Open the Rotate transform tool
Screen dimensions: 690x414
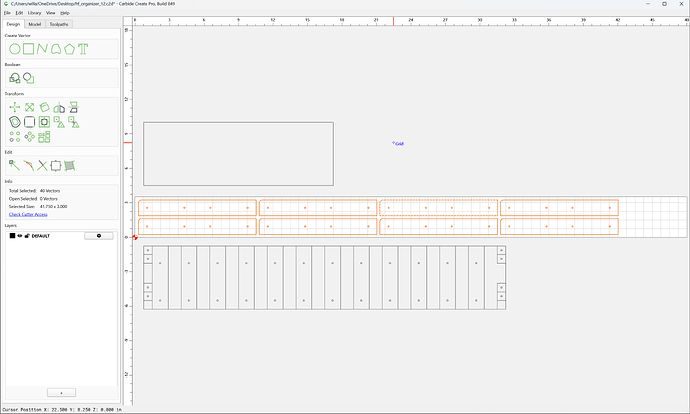pos(44,107)
